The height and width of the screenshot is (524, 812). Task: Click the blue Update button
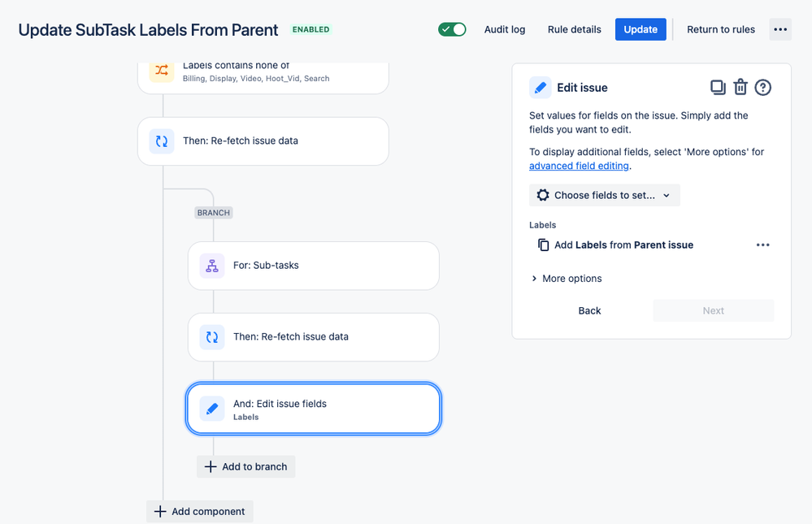(640, 29)
